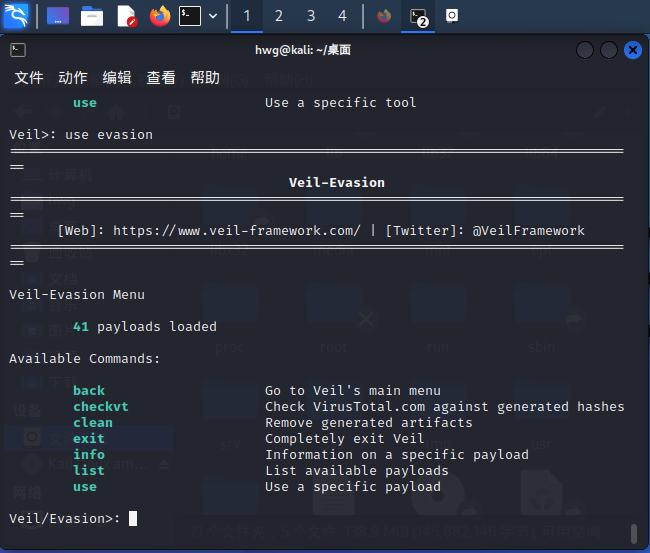Screen dimensions: 650x553
Task: Select the file manager window taskbar icon
Action: [452, 16]
